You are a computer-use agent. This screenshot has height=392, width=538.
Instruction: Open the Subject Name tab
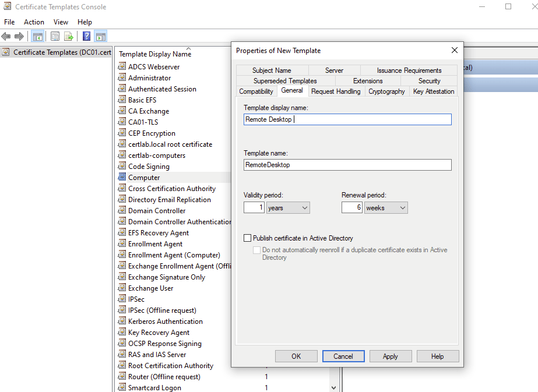pyautogui.click(x=272, y=70)
